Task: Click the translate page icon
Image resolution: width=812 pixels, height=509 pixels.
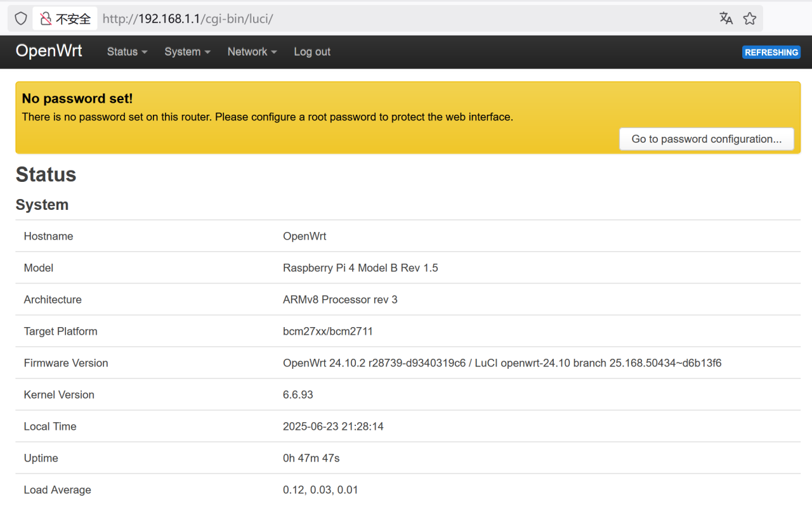Action: 726,18
